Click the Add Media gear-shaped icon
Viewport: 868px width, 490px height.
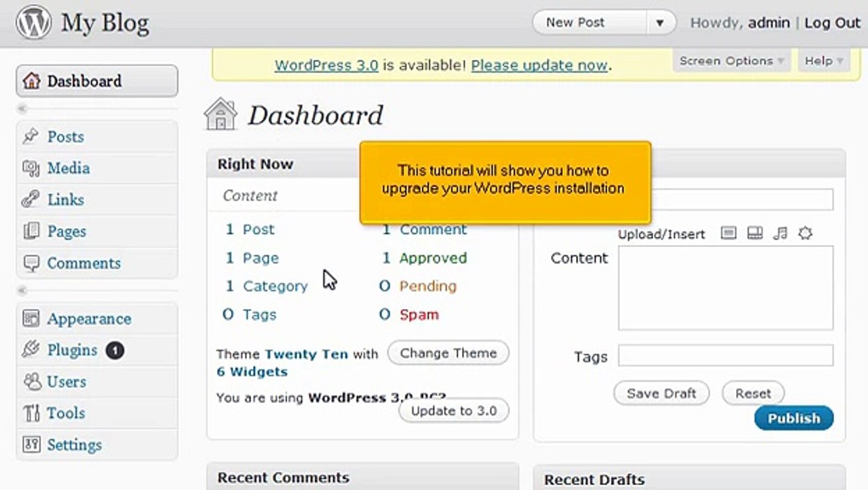click(805, 233)
